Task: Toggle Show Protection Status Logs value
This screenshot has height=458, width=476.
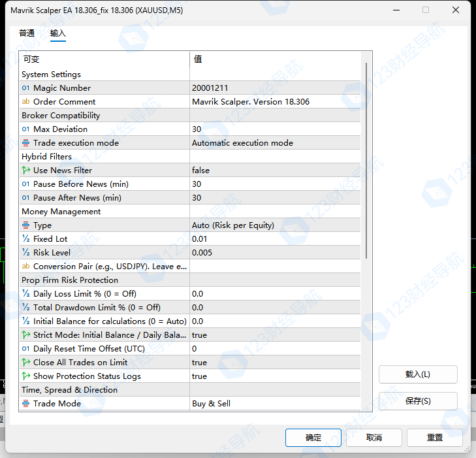Action: pyautogui.click(x=275, y=376)
